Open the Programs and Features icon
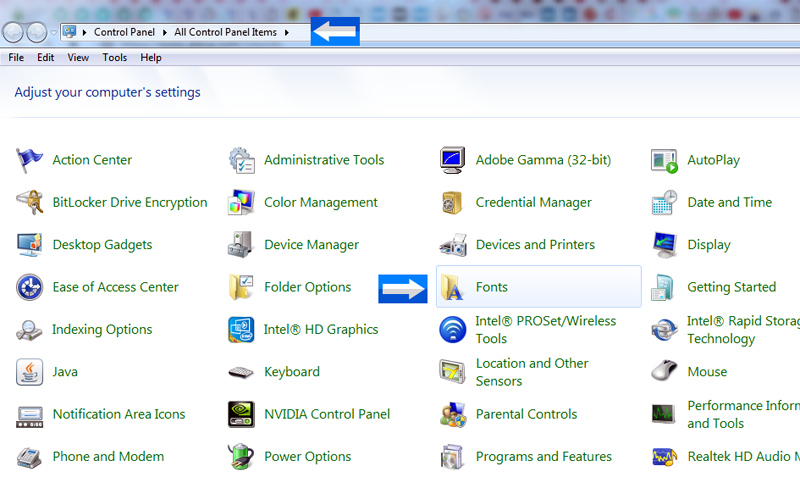This screenshot has width=800, height=483. [x=453, y=456]
